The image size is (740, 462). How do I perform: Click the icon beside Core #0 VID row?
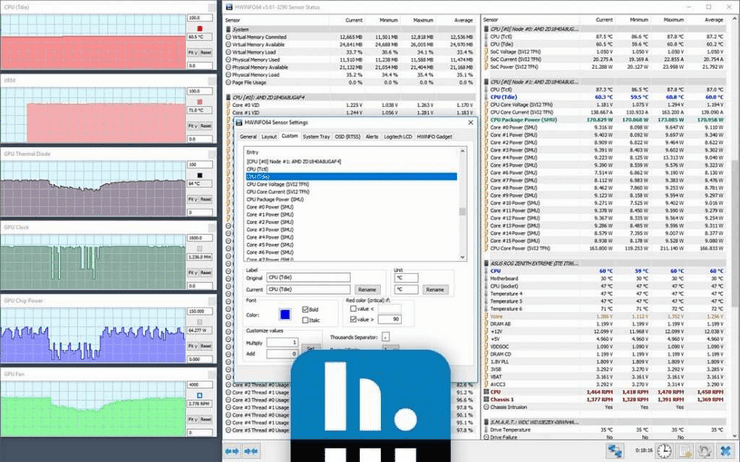(228, 105)
